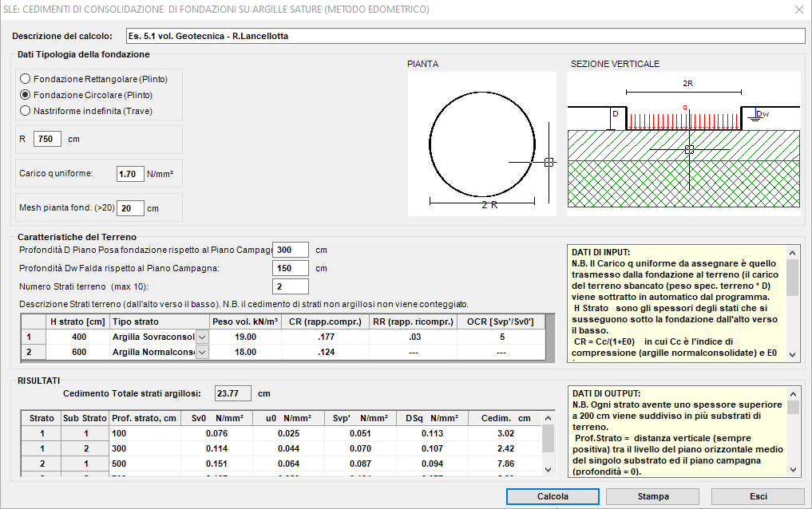The height and width of the screenshot is (509, 812).
Task: Select Nastriforme indefinita (Trave) option
Action: [86, 111]
